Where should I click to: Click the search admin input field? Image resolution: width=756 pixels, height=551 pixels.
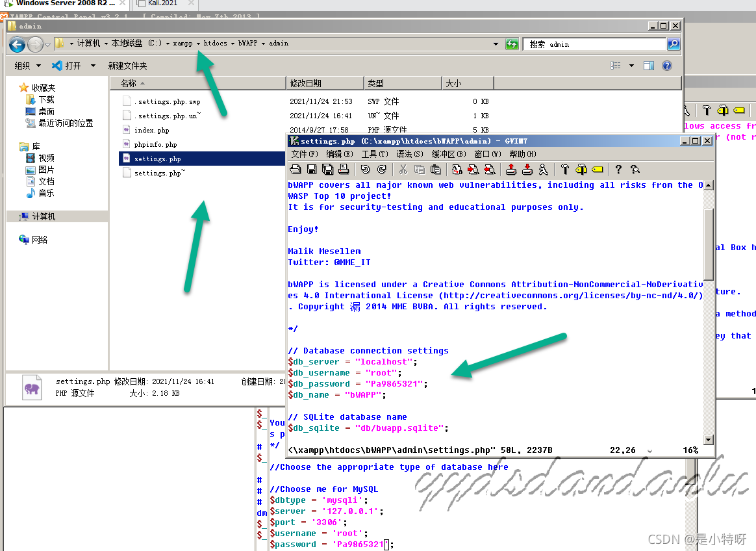click(x=594, y=44)
